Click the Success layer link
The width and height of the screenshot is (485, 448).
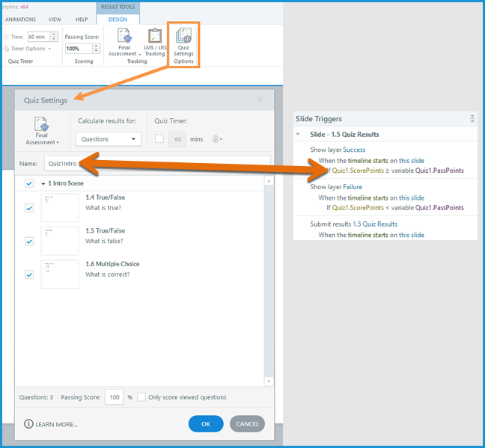354,150
